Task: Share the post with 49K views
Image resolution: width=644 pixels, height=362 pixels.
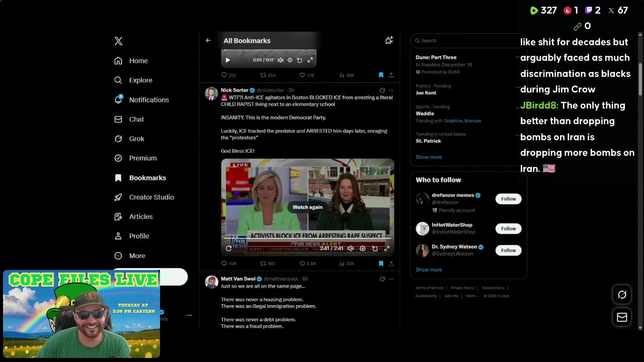Action: pyautogui.click(x=391, y=75)
